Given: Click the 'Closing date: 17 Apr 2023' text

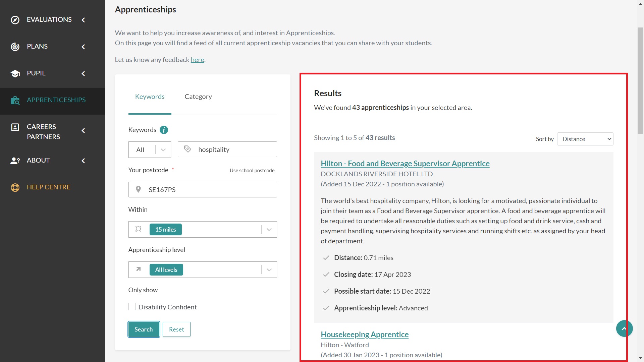Looking at the screenshot, I should point(372,275).
